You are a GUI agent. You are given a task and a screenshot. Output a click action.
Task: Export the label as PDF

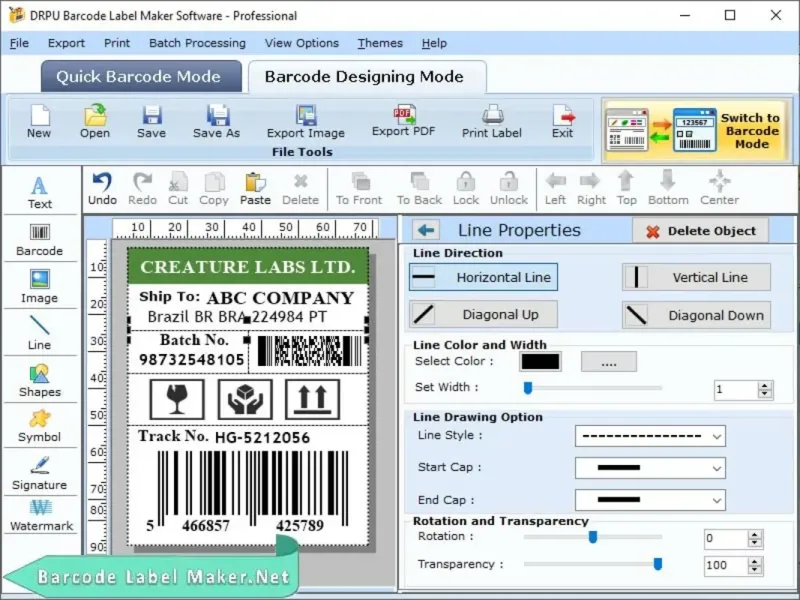click(403, 120)
